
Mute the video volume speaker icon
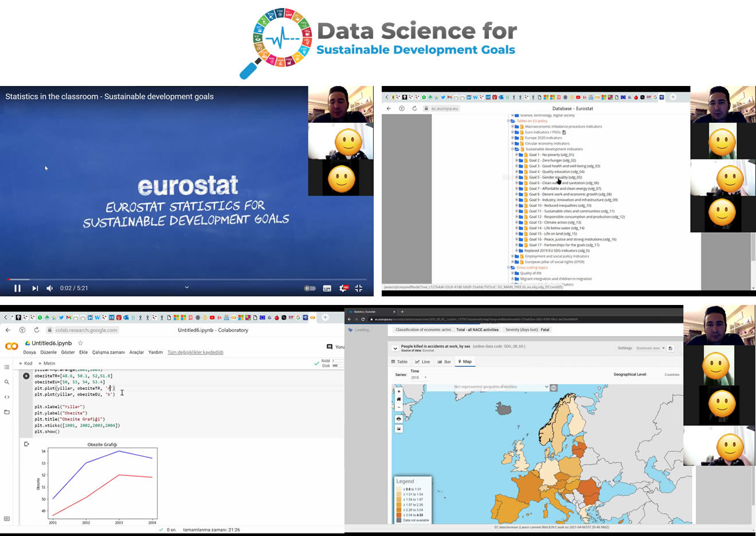[50, 288]
